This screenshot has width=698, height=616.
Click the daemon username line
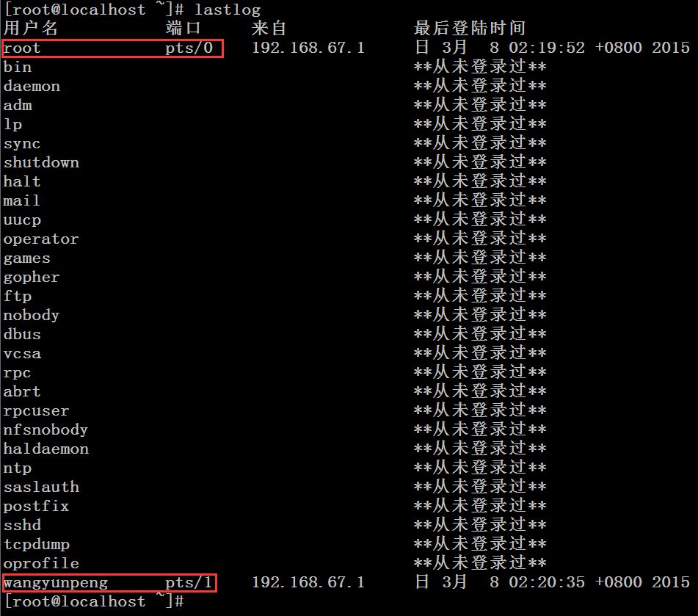(x=32, y=86)
